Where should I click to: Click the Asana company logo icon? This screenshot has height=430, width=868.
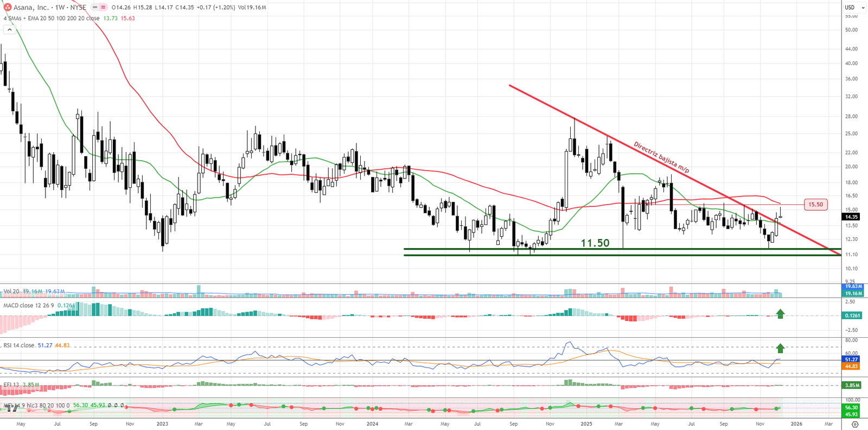(7, 8)
